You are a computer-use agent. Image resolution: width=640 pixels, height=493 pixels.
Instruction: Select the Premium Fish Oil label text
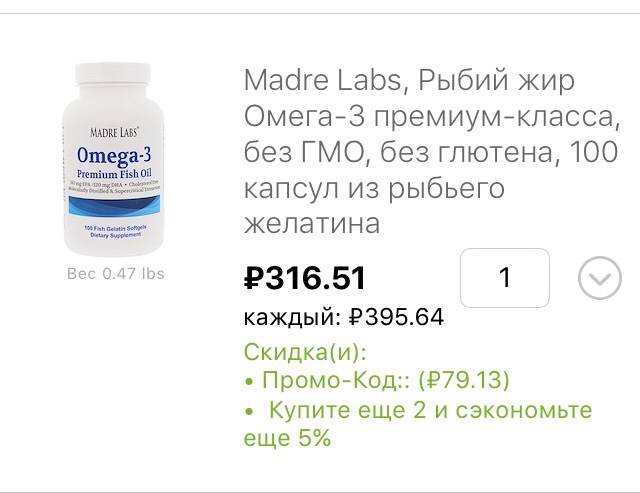[116, 173]
